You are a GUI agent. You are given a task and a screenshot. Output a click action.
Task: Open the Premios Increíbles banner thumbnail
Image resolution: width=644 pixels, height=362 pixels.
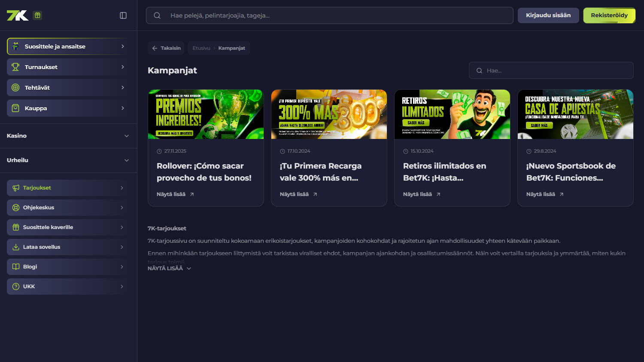pyautogui.click(x=206, y=114)
